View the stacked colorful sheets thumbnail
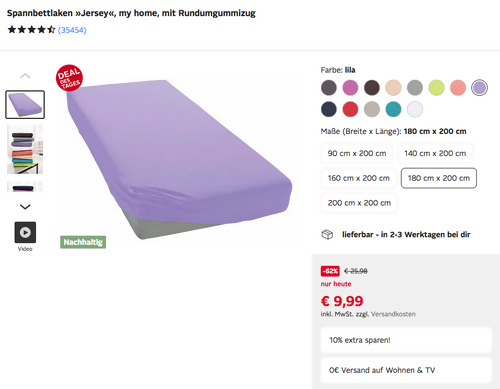Viewport: 500px width, 389px height. point(25,149)
